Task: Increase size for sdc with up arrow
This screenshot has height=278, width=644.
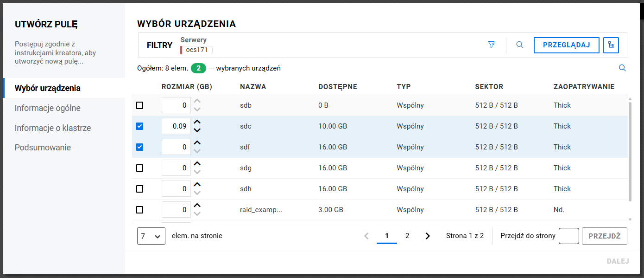Action: 197,122
